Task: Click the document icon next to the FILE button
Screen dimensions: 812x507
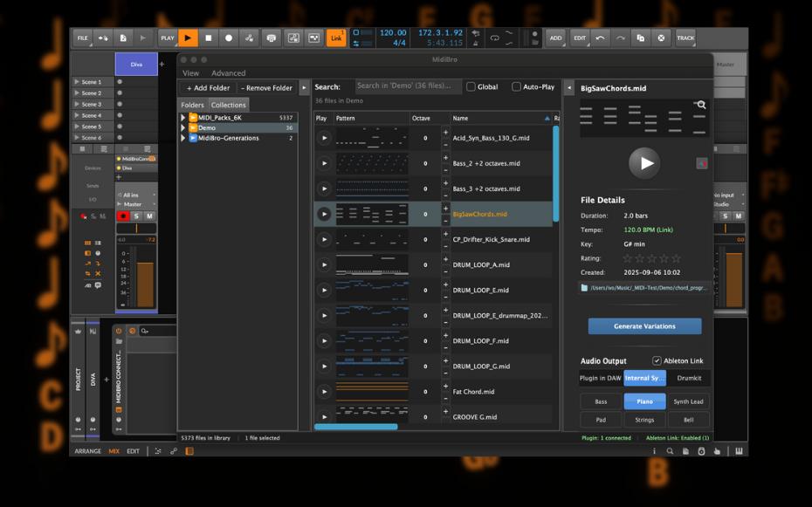Action: click(x=122, y=38)
